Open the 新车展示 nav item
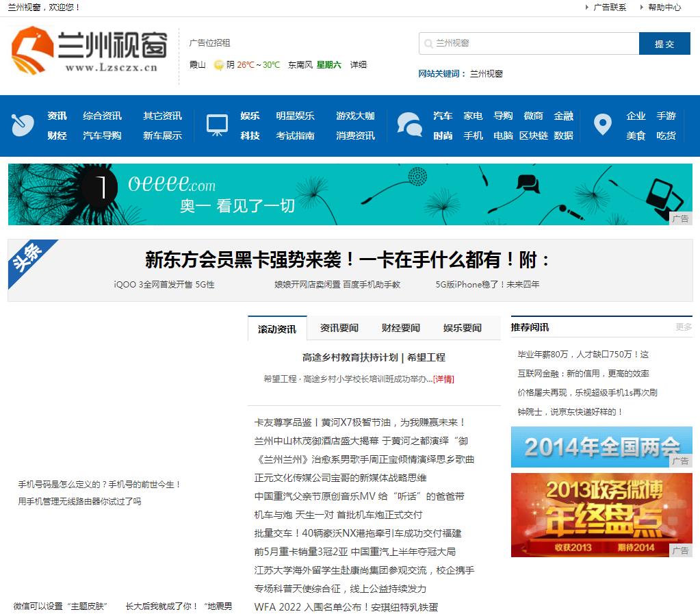This screenshot has height=614, width=700. (162, 136)
